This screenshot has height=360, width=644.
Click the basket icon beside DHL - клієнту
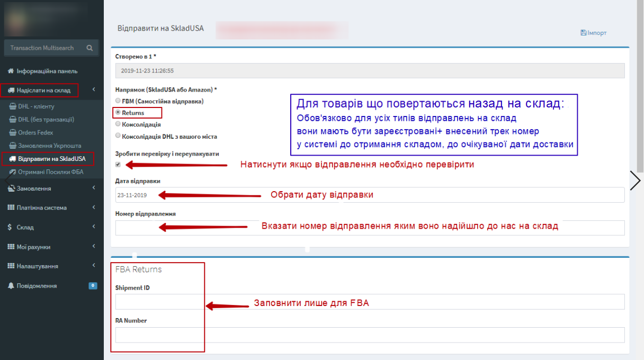(x=14, y=106)
